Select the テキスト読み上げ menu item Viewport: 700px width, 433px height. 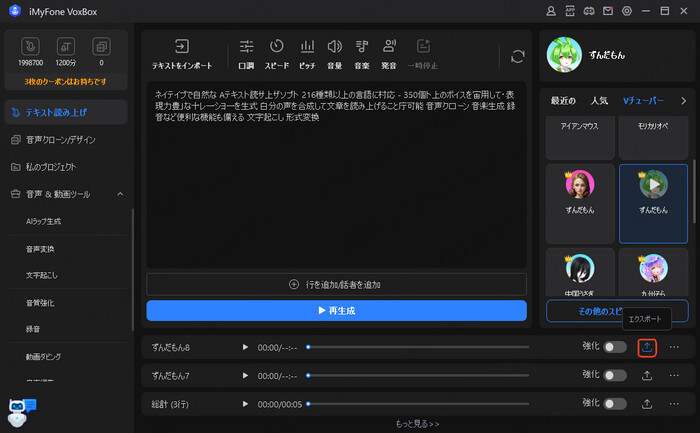click(x=66, y=112)
